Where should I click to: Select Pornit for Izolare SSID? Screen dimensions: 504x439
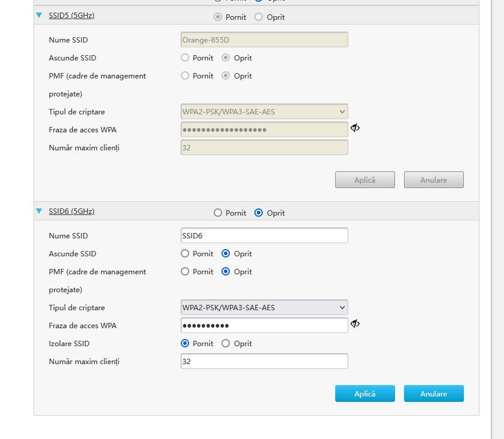185,344
